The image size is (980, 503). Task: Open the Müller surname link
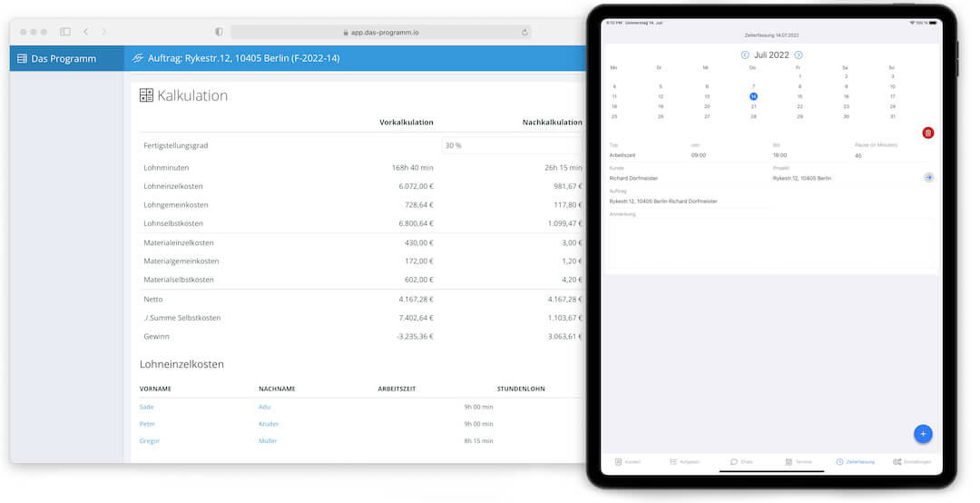pyautogui.click(x=268, y=440)
